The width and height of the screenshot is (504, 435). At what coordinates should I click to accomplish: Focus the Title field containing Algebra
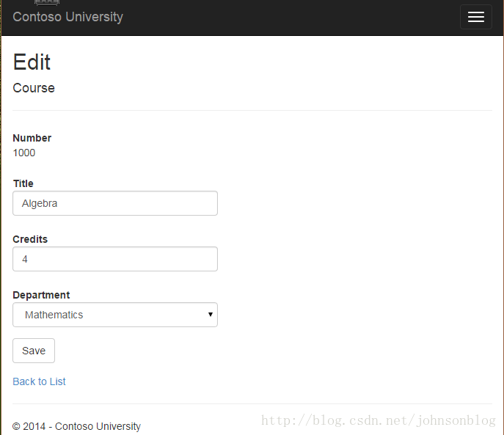coord(115,203)
